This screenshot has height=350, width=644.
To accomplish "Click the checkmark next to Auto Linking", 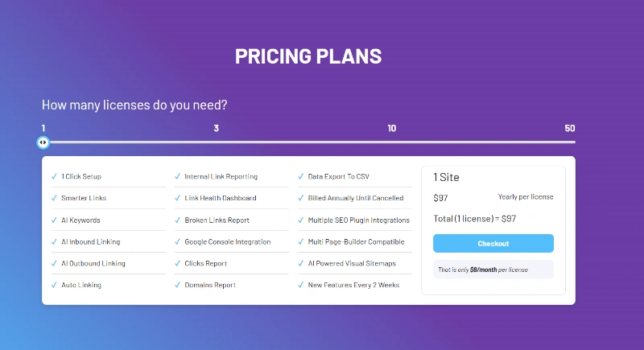I will tap(53, 285).
